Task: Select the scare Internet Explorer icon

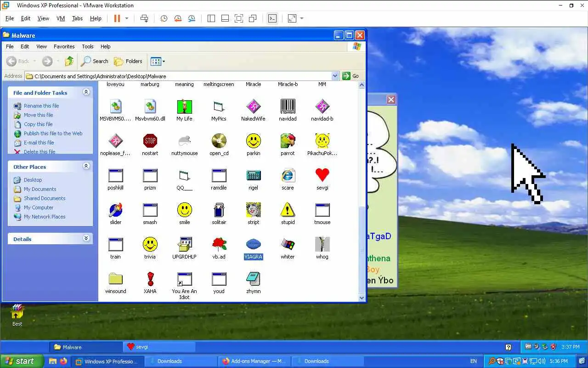Action: [x=288, y=175]
